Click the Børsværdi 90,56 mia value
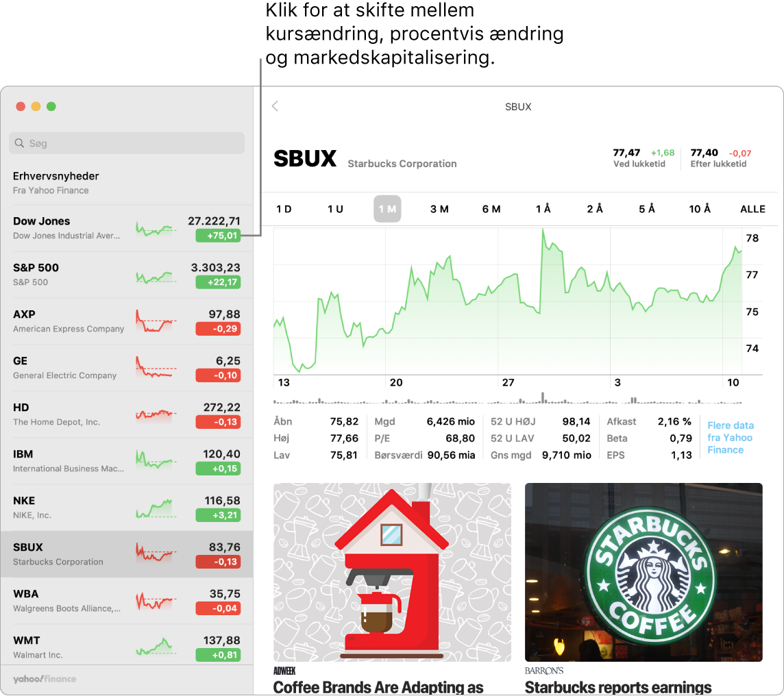Viewport: 784px width, 696px height. coord(451,455)
